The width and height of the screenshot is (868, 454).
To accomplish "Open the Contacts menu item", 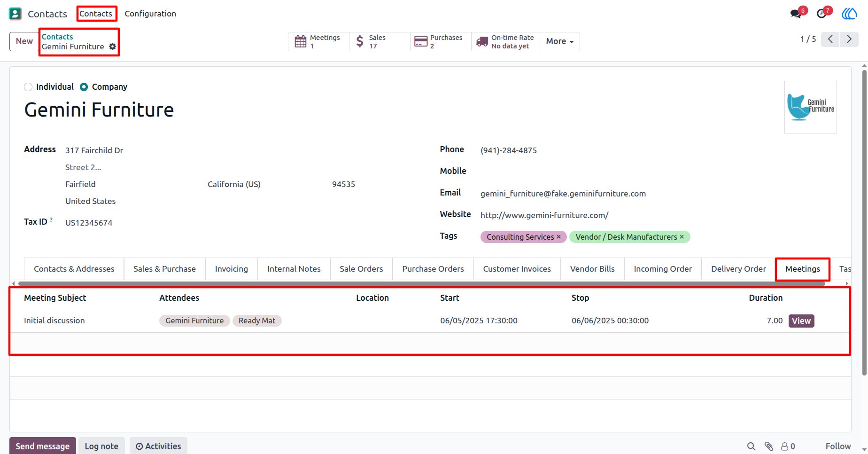I will pos(96,14).
